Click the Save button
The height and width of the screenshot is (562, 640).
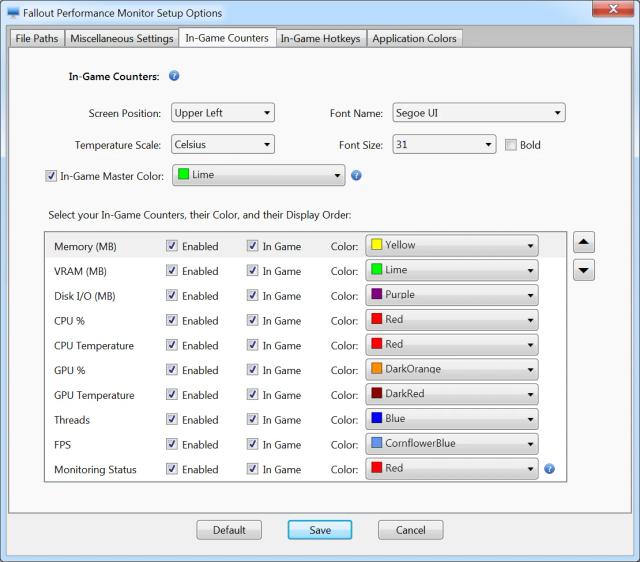coord(320,530)
